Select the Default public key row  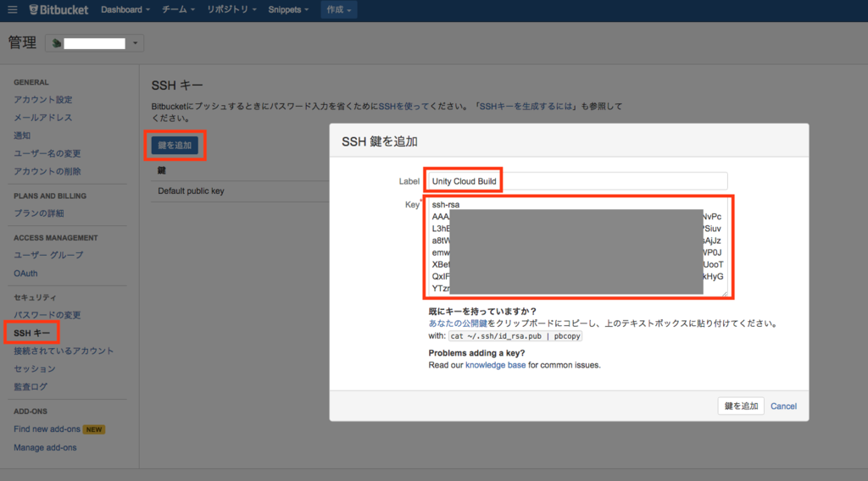(x=240, y=191)
